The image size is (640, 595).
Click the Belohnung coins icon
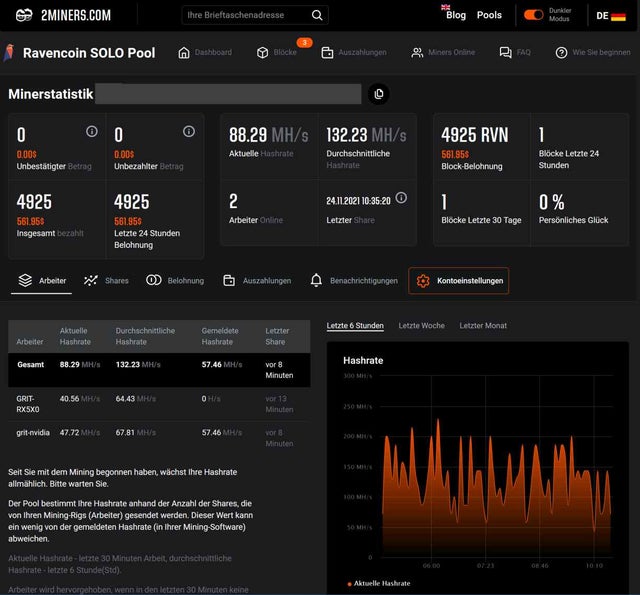pos(153,280)
